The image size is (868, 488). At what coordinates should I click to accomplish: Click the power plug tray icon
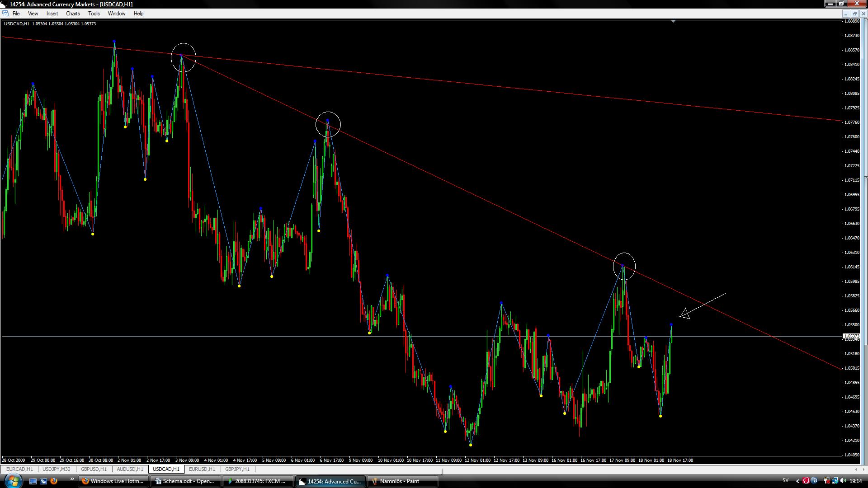(826, 481)
